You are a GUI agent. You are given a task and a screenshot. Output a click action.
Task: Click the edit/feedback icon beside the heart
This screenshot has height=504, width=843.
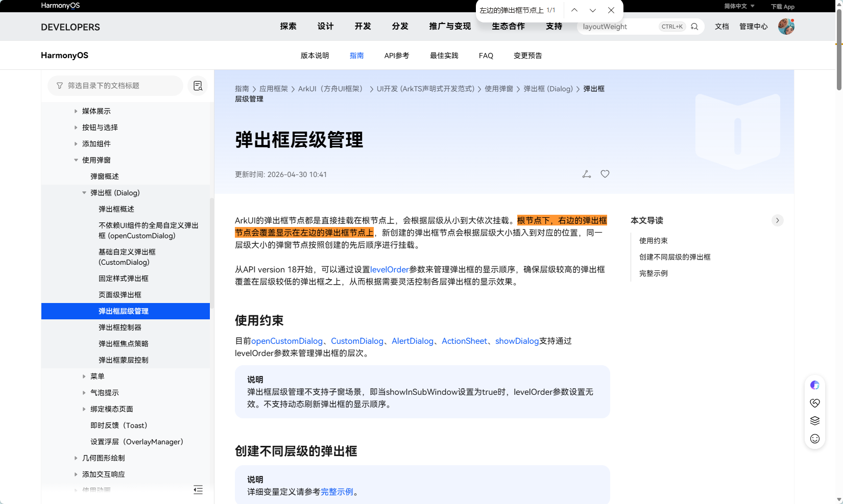pos(587,174)
